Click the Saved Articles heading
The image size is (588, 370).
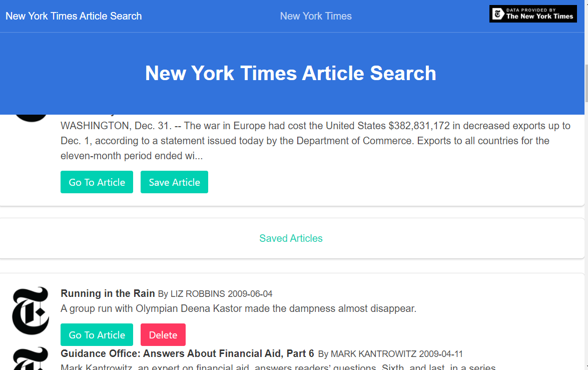291,238
